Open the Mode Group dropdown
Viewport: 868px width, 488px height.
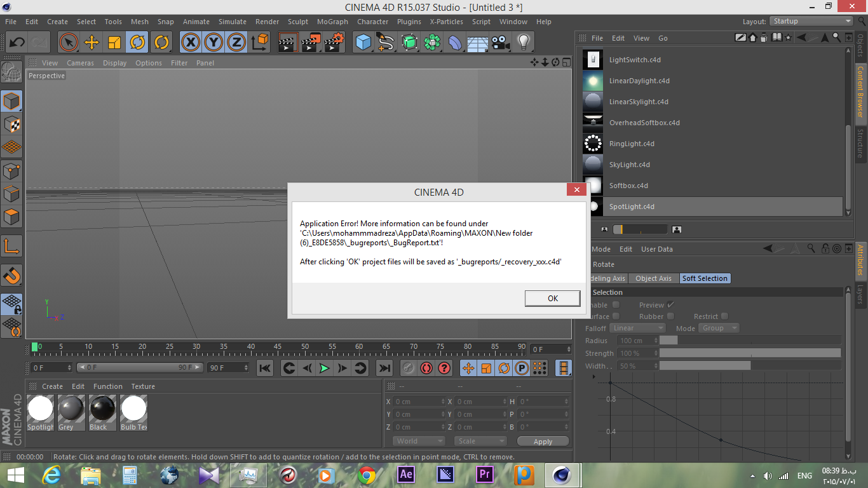[719, 328]
